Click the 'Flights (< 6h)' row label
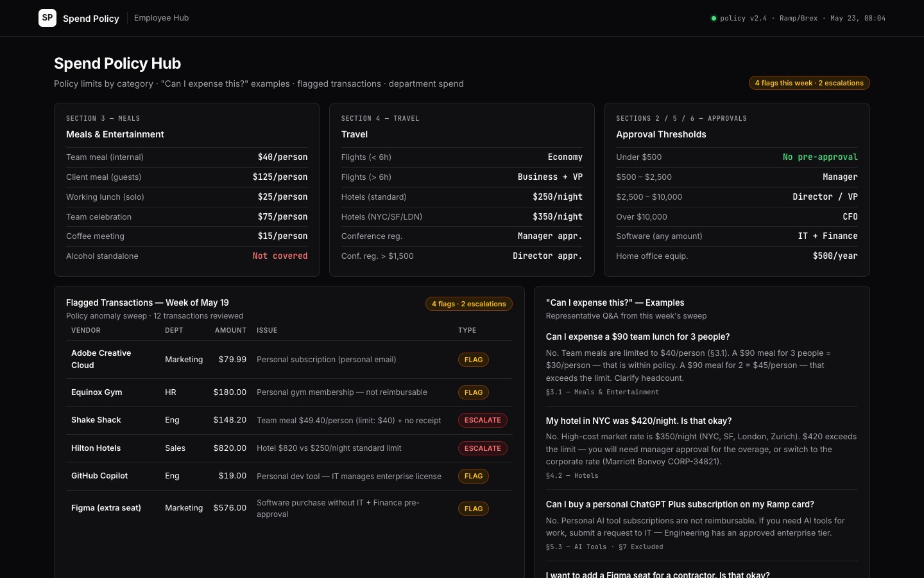 (366, 157)
